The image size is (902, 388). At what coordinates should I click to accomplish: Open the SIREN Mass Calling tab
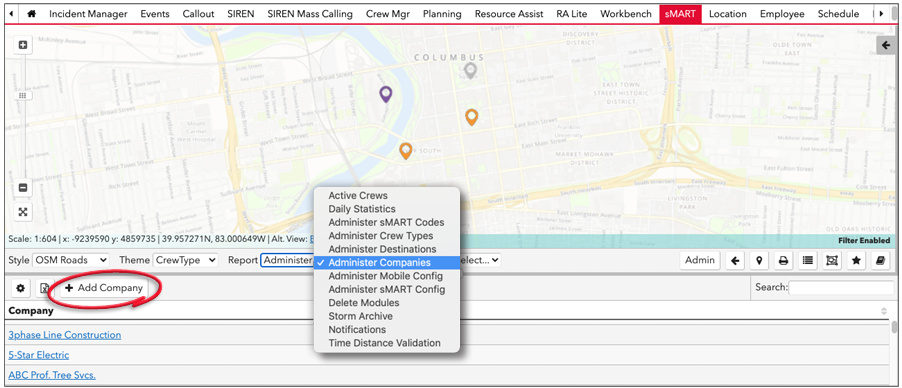[310, 14]
